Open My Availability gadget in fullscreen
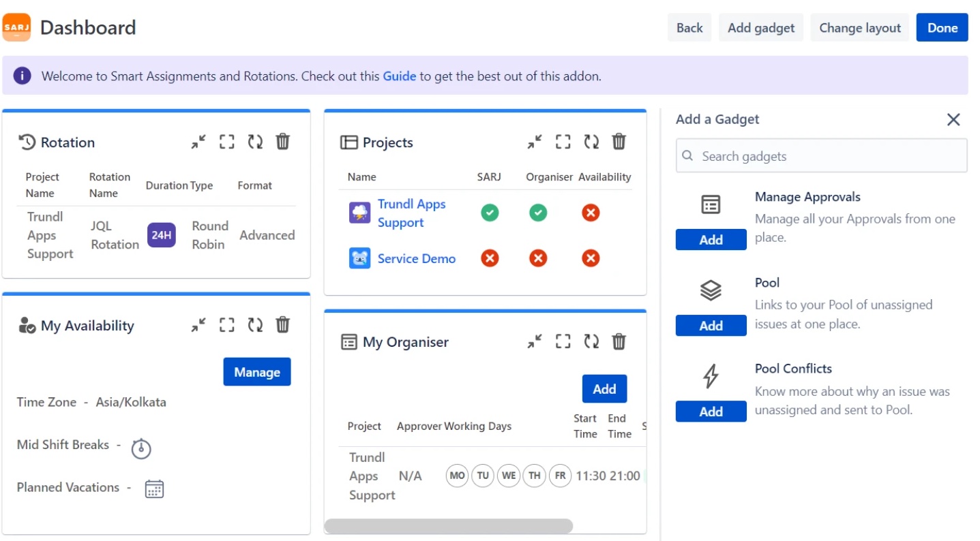The width and height of the screenshot is (980, 541). (227, 325)
